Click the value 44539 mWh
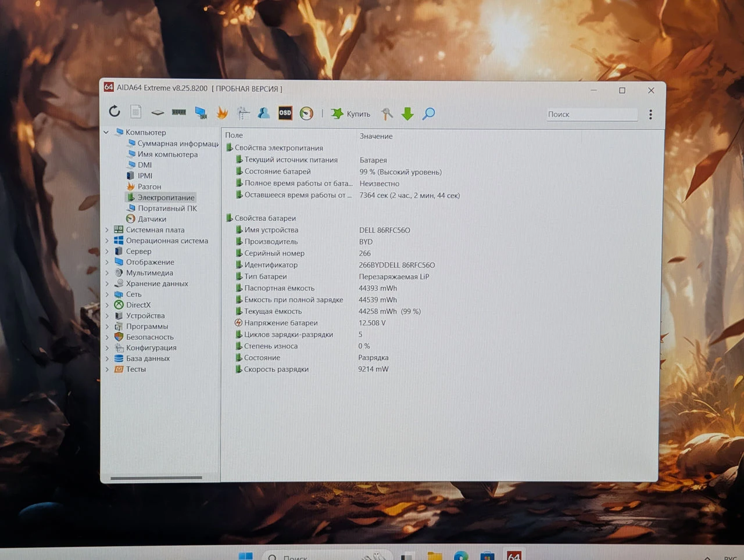Image resolution: width=744 pixels, height=560 pixels. [378, 300]
